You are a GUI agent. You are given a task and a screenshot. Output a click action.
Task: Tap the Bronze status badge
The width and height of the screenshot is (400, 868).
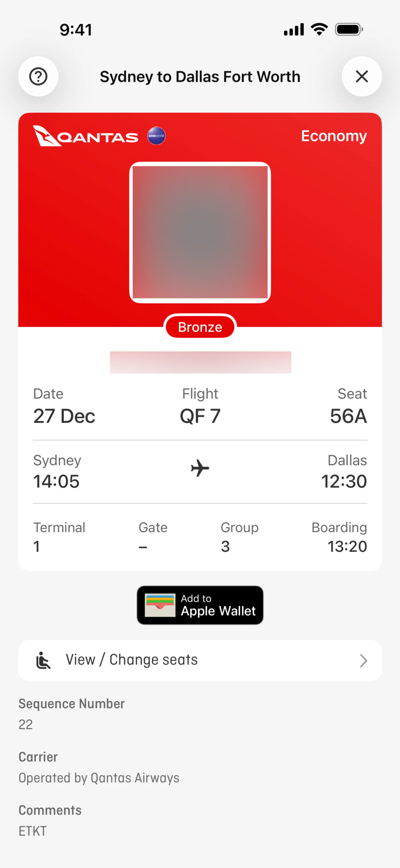(200, 327)
